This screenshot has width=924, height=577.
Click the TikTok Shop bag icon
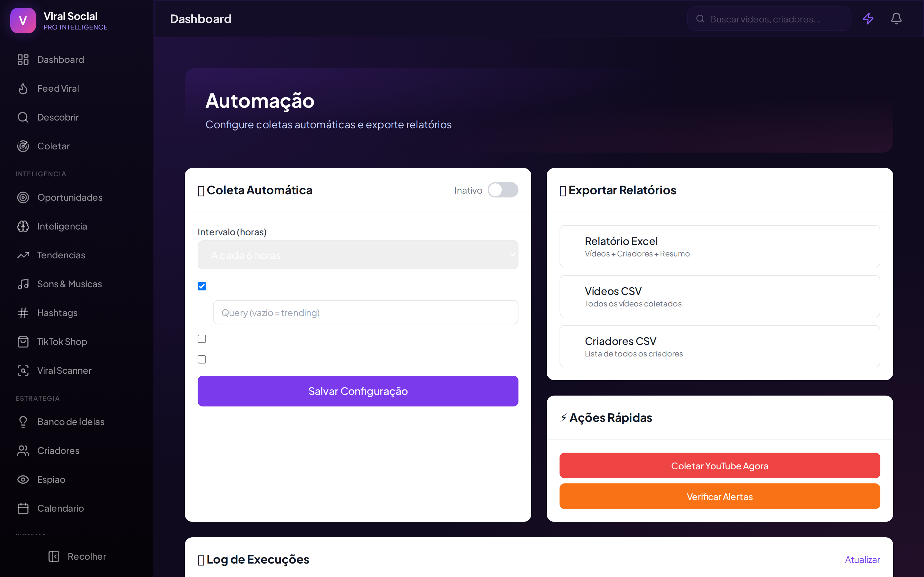23,341
